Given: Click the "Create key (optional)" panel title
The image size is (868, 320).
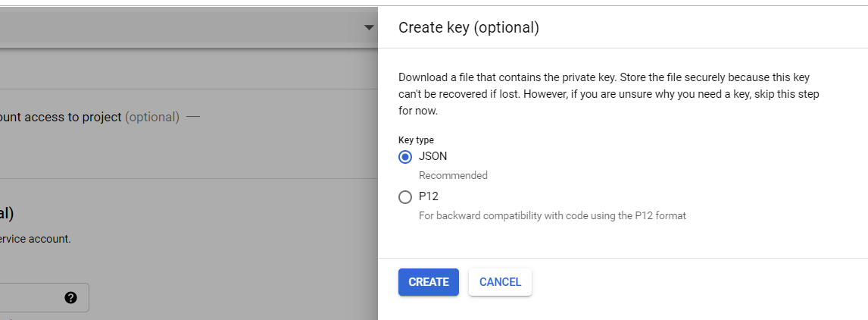Looking at the screenshot, I should pyautogui.click(x=468, y=28).
